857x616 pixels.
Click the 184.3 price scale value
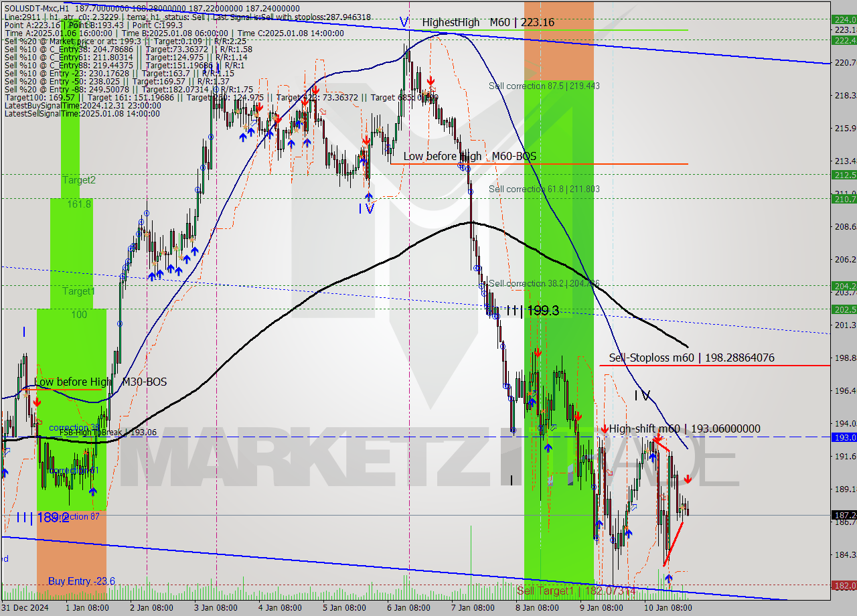tap(845, 554)
